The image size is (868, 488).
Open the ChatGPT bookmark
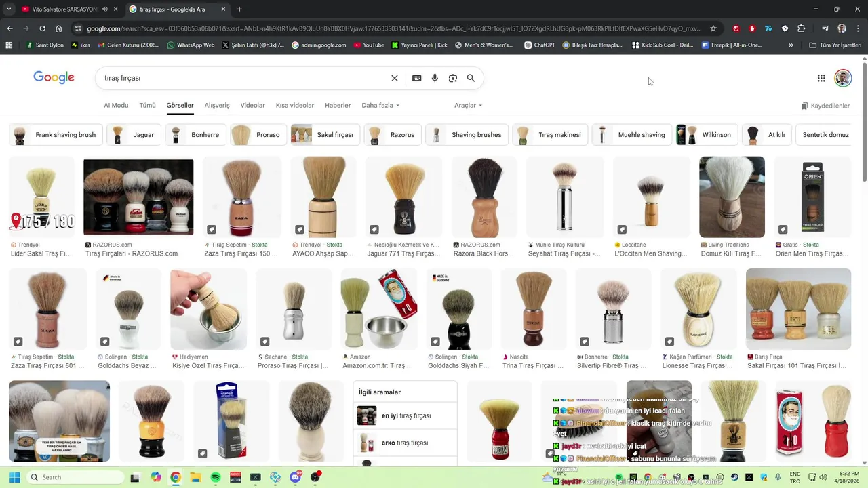540,45
